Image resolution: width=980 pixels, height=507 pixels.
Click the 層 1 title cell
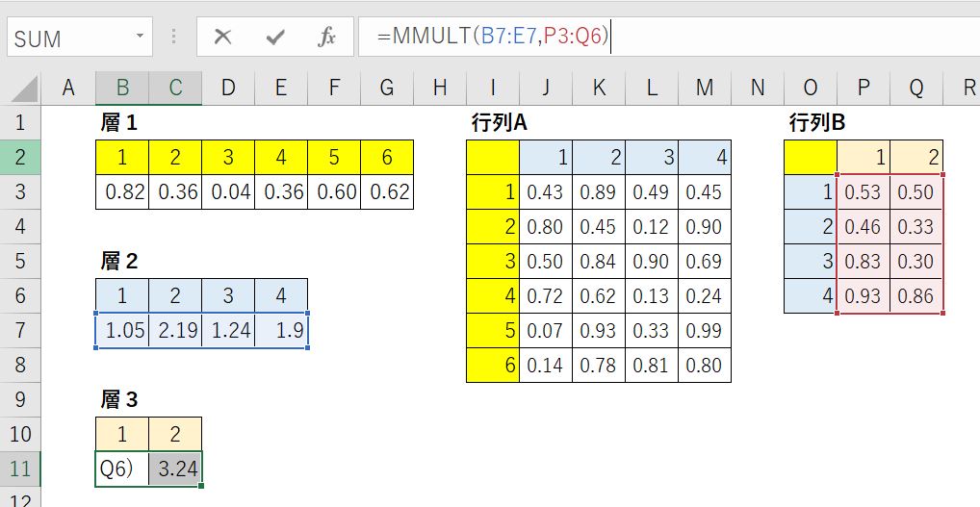121,123
